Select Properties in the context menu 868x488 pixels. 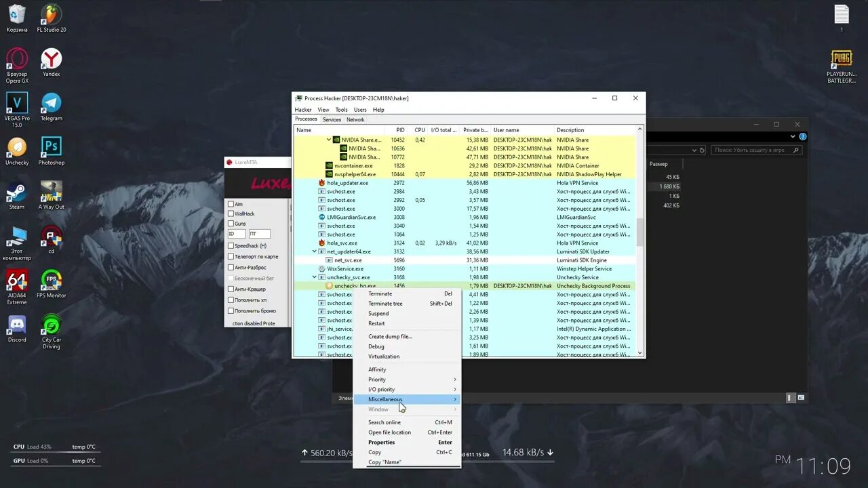pos(407,443)
